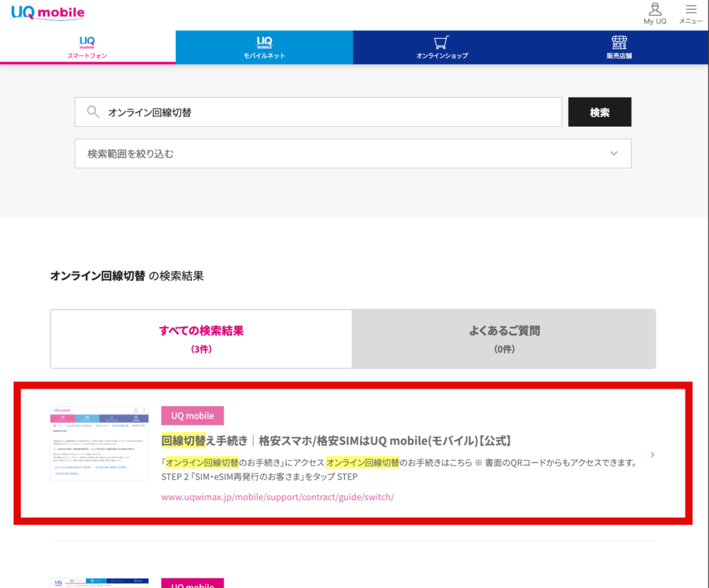Click the UQ mobile smartphone tab icon
The width and height of the screenshot is (709, 588).
[87, 42]
